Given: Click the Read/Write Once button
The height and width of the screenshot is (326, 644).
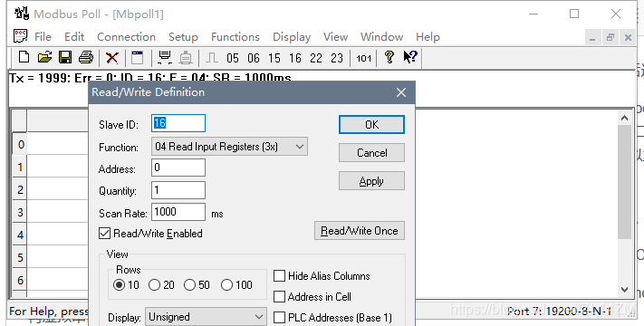Looking at the screenshot, I should [x=360, y=231].
